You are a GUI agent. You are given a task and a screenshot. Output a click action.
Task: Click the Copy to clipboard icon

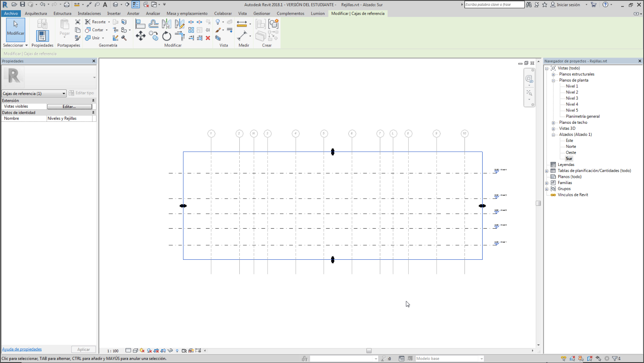pos(78,30)
